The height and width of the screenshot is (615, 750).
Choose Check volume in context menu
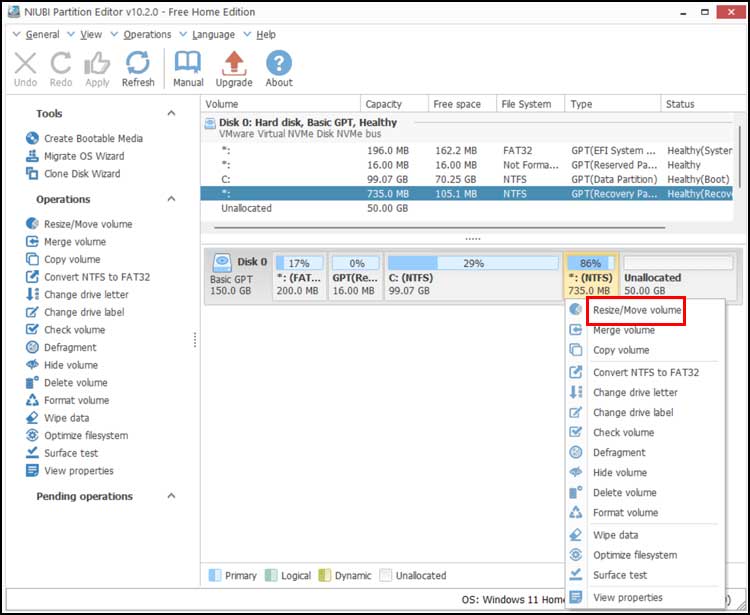click(x=645, y=432)
